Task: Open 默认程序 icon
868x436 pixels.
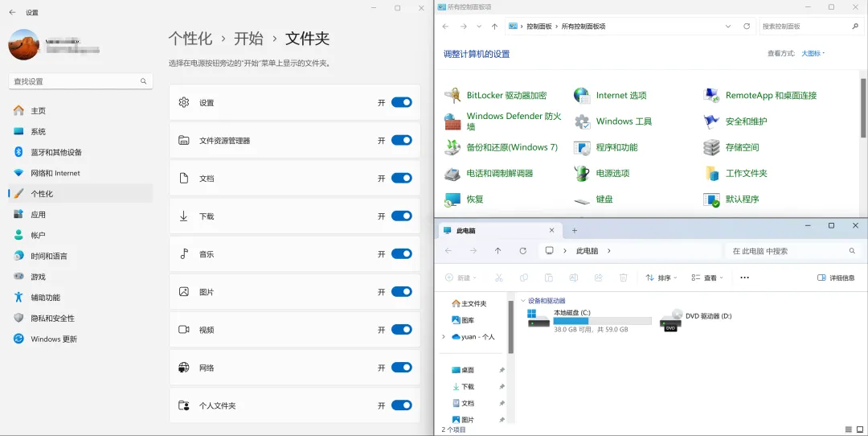Action: click(x=711, y=199)
